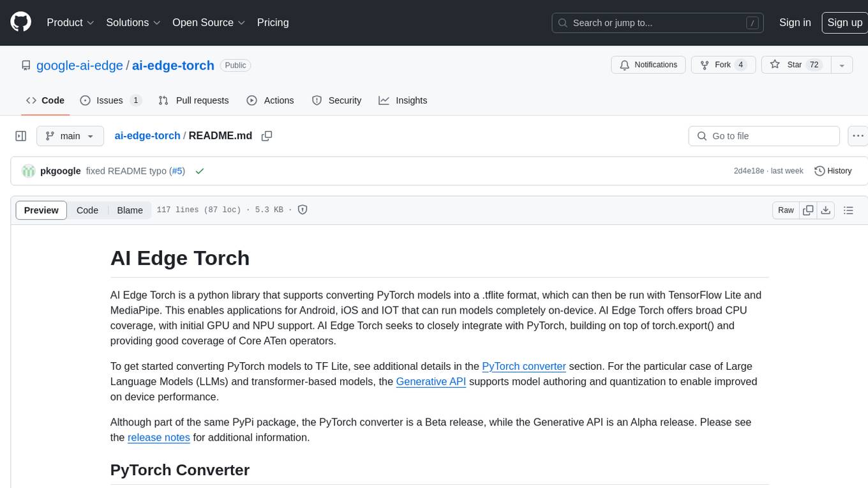Switch to the Actions tab
Image resolution: width=868 pixels, height=488 pixels.
[x=271, y=100]
